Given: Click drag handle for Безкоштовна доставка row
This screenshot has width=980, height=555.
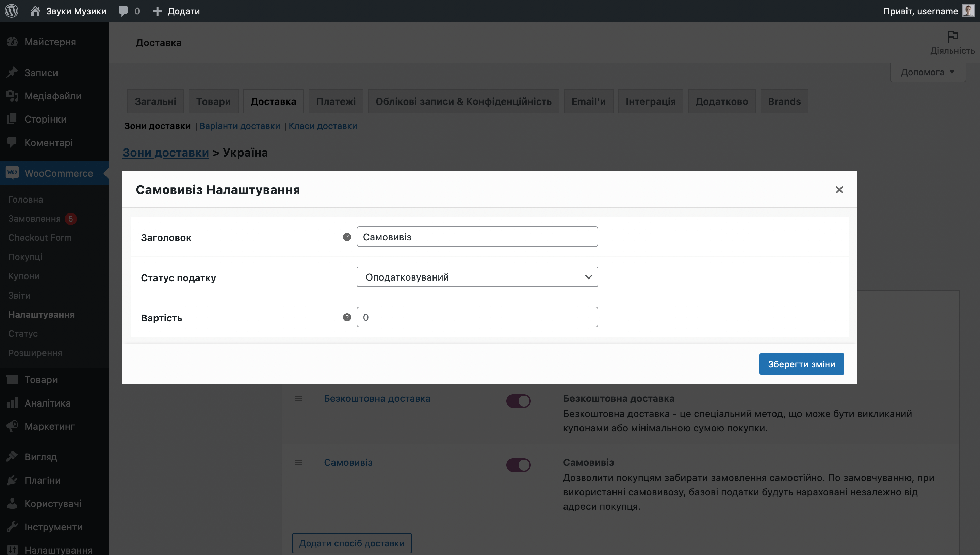Looking at the screenshot, I should click(298, 399).
